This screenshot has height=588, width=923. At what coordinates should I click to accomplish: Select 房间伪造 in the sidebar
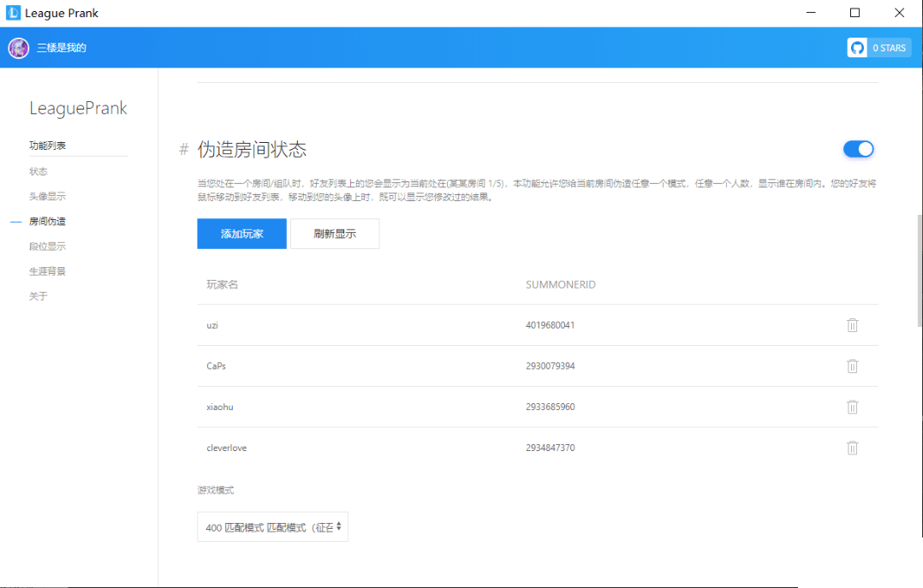point(48,222)
